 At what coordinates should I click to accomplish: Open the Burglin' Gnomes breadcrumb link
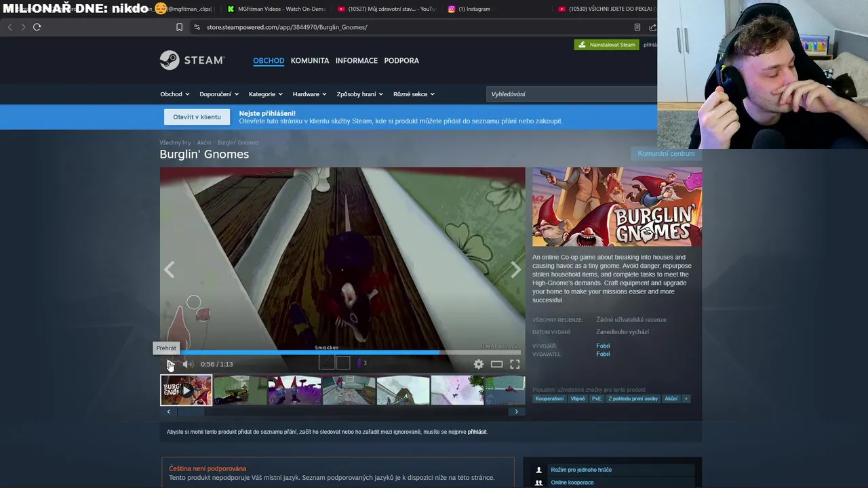coord(238,142)
